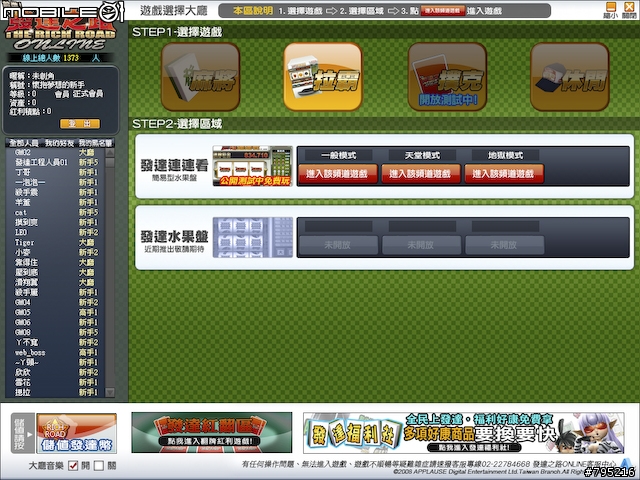
Task: Select the 麻將 mahjong game icon
Action: (x=200, y=77)
